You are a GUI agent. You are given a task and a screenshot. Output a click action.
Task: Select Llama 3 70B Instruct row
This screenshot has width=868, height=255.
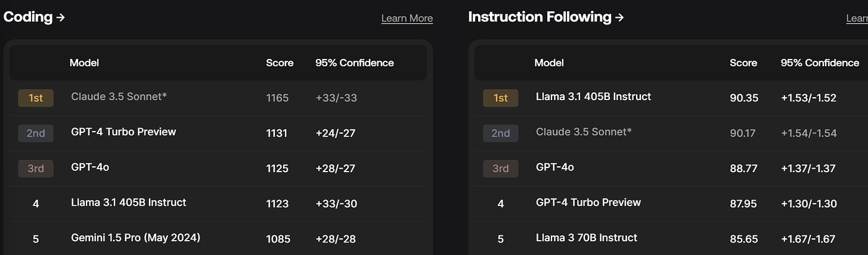[586, 238]
